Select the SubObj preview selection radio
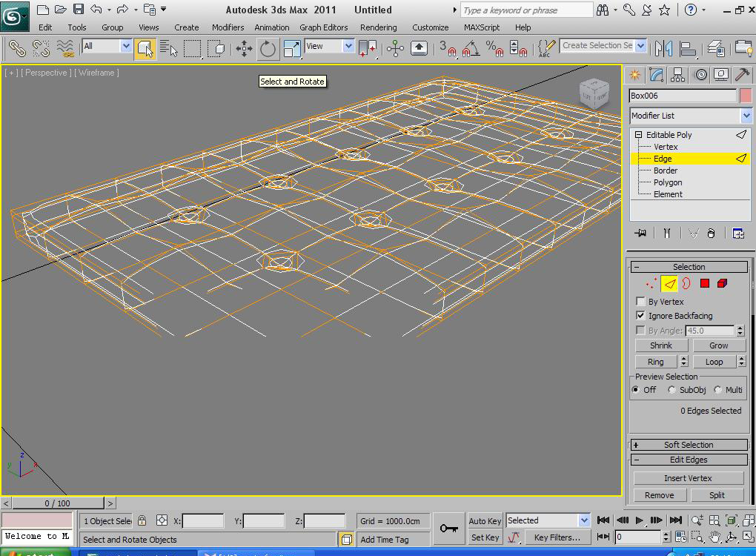Viewport: 756px width, 556px height. point(672,390)
